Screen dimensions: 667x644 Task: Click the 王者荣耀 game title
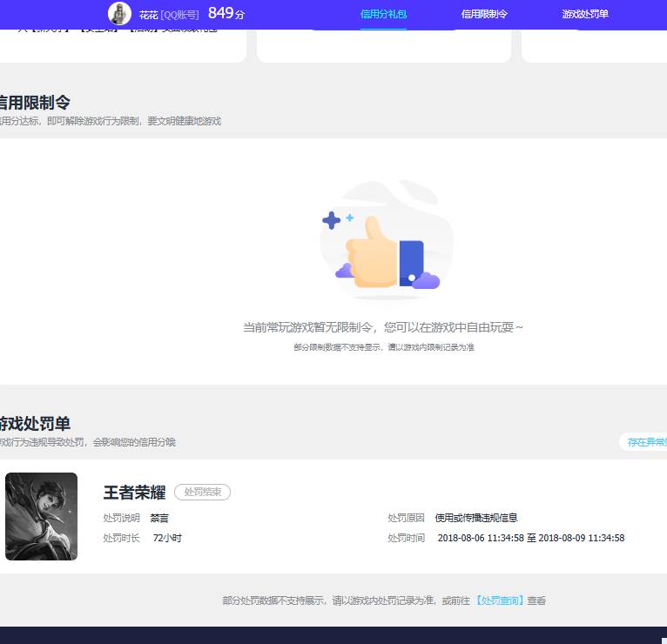pos(134,493)
